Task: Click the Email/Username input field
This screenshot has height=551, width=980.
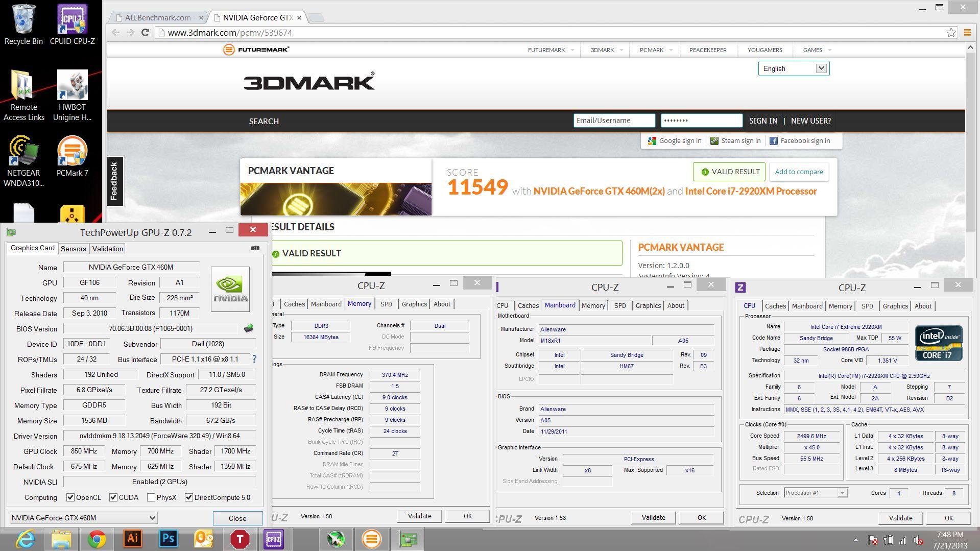Action: [x=614, y=121]
